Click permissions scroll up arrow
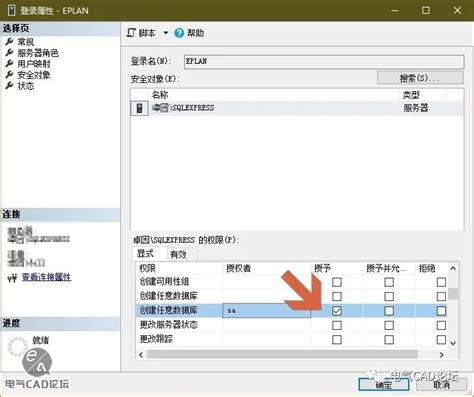474x397 pixels. click(x=453, y=268)
